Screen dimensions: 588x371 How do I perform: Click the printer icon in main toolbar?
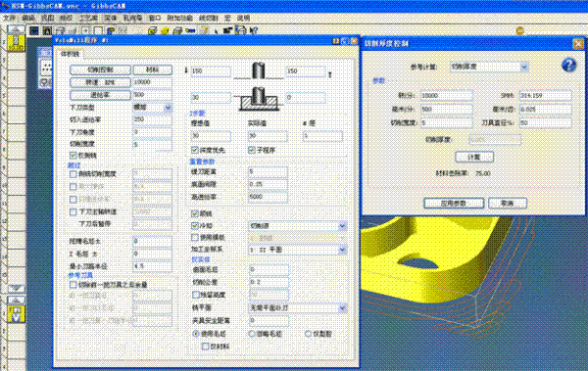[x=241, y=30]
